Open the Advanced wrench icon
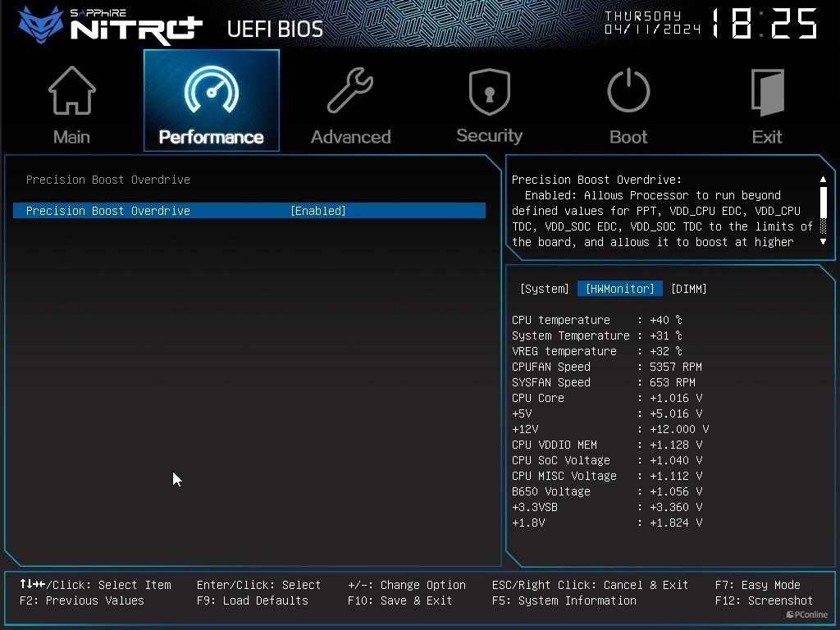Viewport: 840px width, 630px height. point(350,90)
